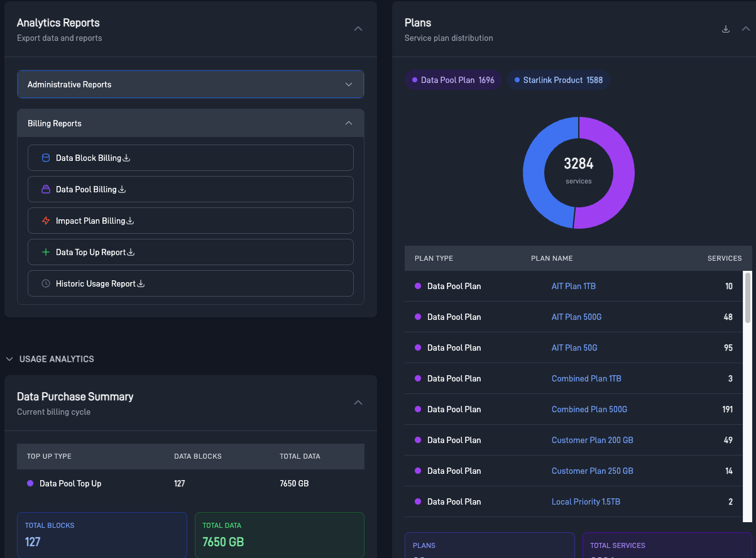Click Data Pool Plan type in AIT Plan 1TB row
The height and width of the screenshot is (558, 756).
454,286
